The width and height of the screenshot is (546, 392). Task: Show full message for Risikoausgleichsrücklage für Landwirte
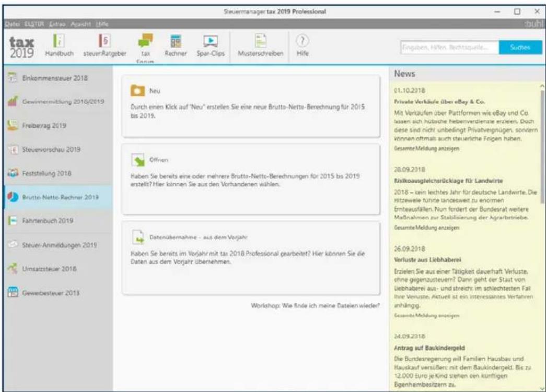point(426,228)
